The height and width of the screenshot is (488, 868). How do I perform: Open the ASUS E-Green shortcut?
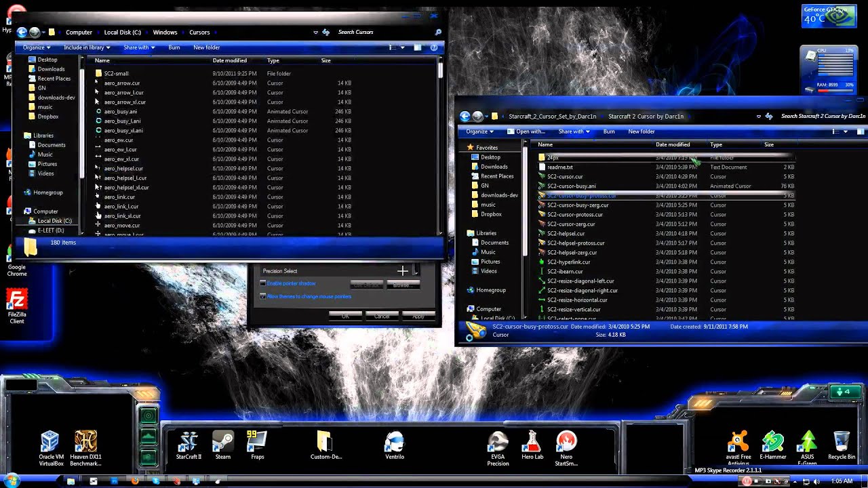point(808,448)
